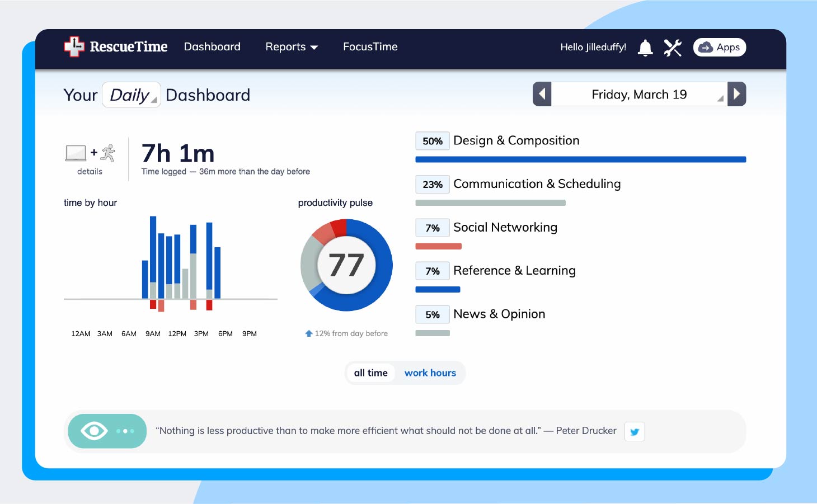Screen dimensions: 817x504
Task: Open the Daily period dropdown
Action: click(132, 95)
